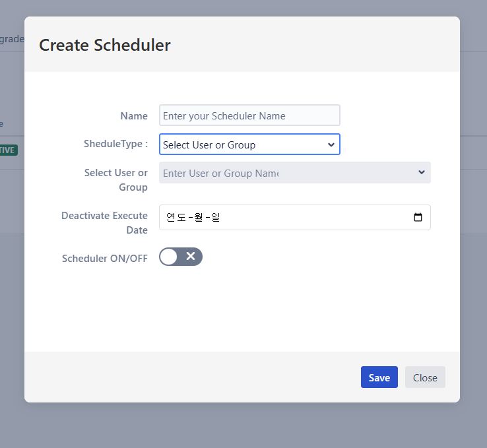This screenshot has width=487, height=448.
Task: Click the Scheduler ON/OFF label
Action: (105, 258)
